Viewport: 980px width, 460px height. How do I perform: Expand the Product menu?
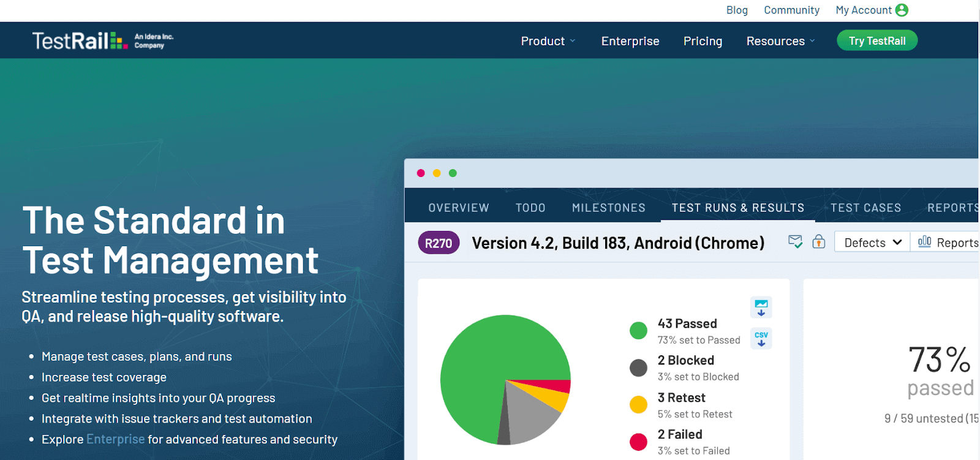tap(548, 41)
